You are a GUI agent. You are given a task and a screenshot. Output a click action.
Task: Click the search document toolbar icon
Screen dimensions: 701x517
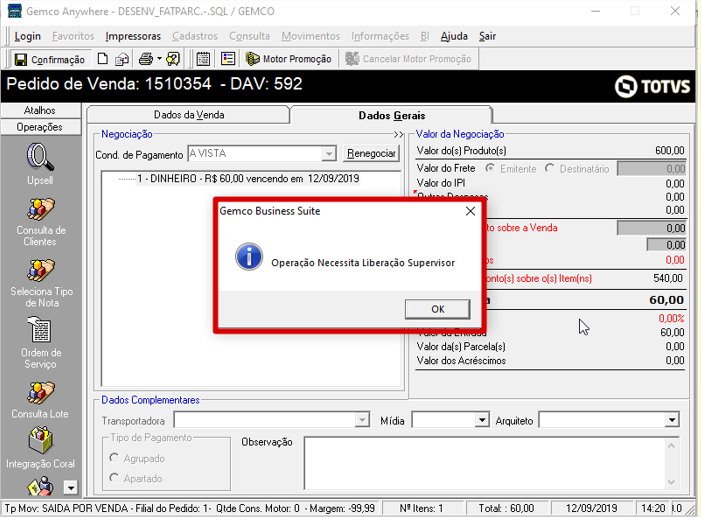pyautogui.click(x=173, y=59)
